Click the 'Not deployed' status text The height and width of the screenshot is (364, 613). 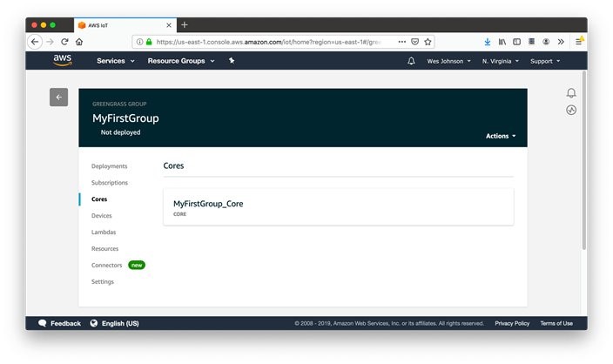tap(120, 132)
